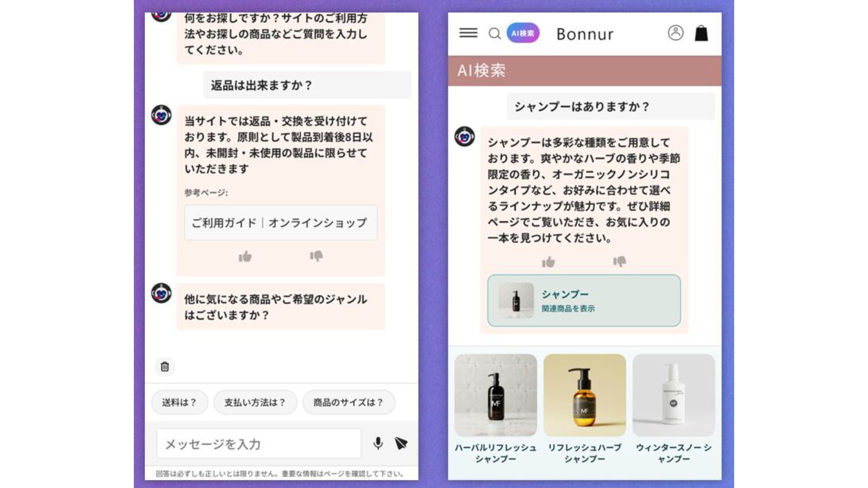The width and height of the screenshot is (868, 488).
Task: Click the 送料は？ suggestion chip
Action: click(179, 402)
